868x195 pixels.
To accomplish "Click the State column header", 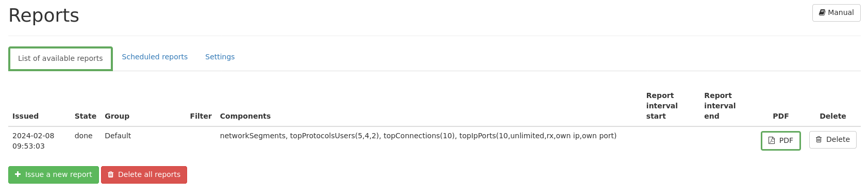I will [x=86, y=116].
